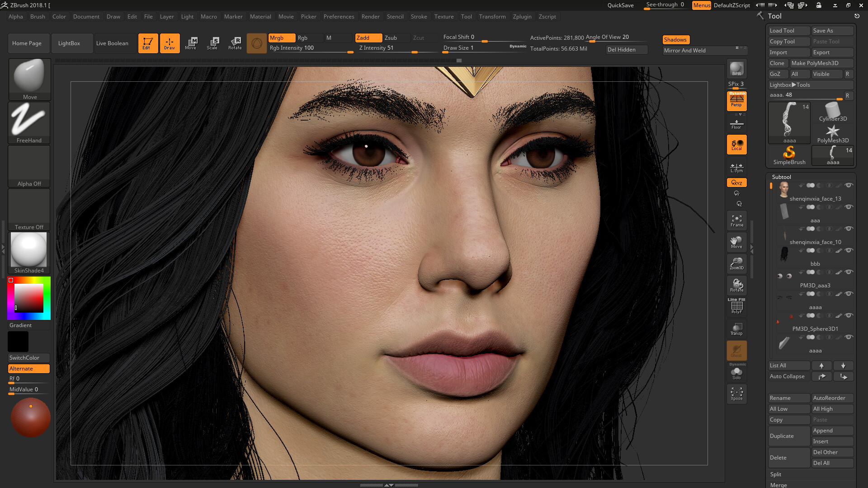Viewport: 868px width, 488px height.
Task: Toggle visibility eye of aaa subtool
Action: 849,207
